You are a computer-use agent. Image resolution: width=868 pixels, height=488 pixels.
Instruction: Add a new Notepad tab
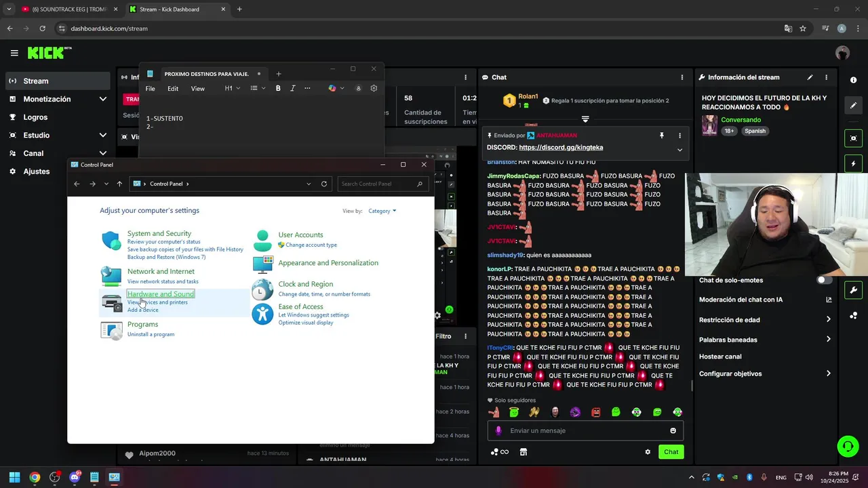click(x=278, y=74)
